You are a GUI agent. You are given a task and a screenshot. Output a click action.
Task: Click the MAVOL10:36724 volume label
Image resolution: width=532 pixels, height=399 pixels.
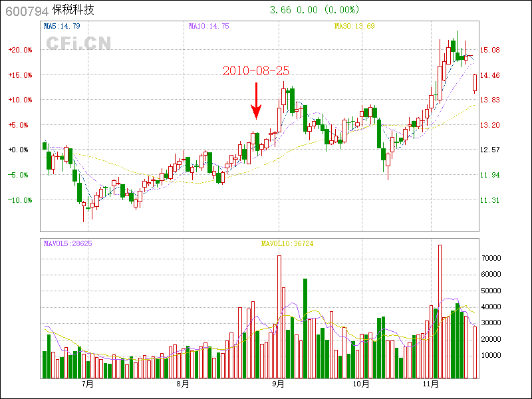pyautogui.click(x=287, y=244)
